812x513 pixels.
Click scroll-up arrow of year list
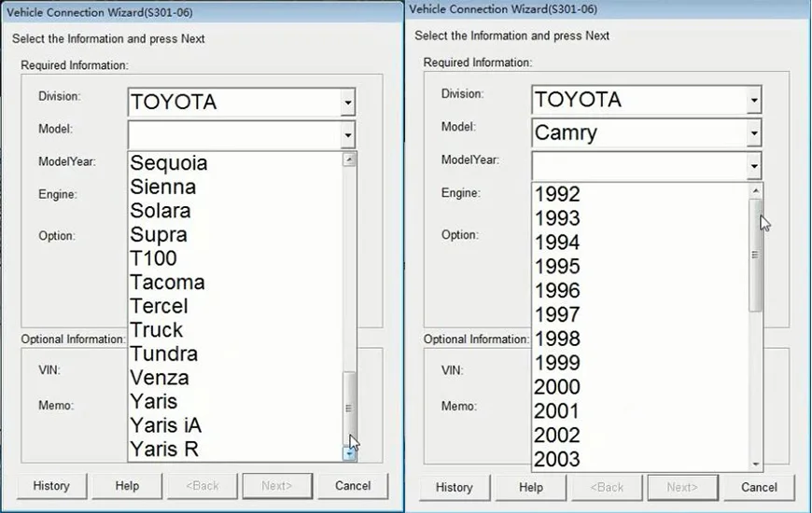point(756,191)
